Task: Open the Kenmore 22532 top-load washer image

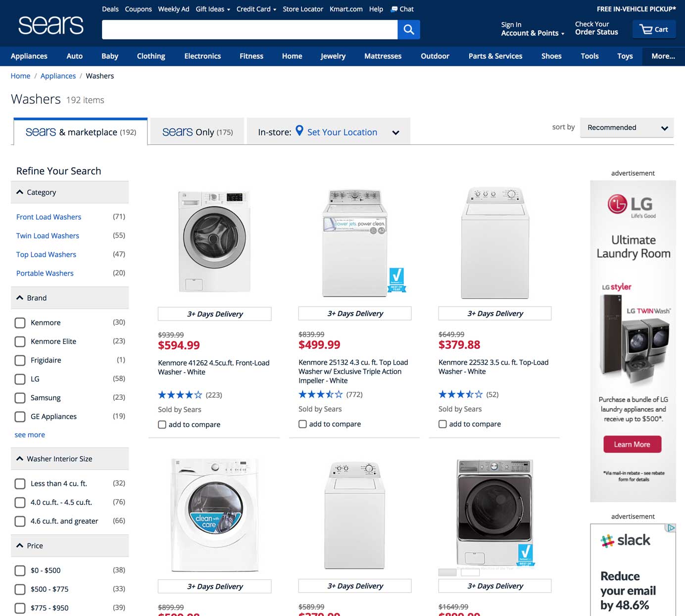Action: tap(495, 242)
